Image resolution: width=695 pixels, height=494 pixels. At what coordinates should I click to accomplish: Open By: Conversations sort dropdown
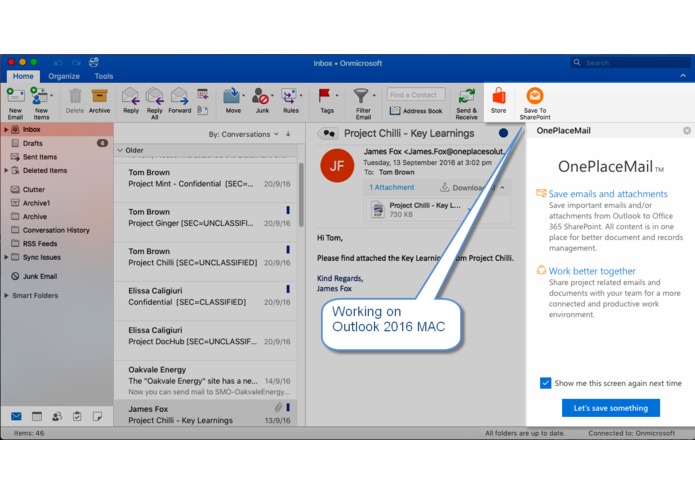(x=243, y=134)
